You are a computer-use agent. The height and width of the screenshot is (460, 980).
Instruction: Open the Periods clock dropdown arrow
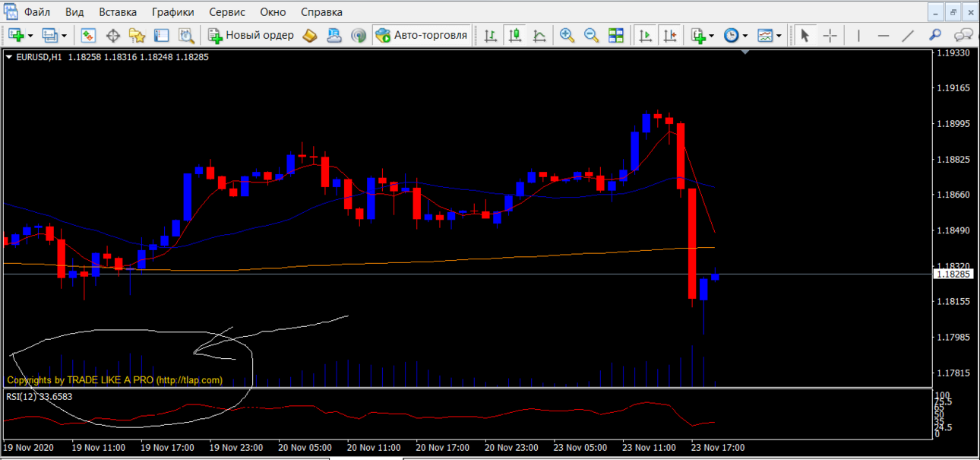(745, 36)
